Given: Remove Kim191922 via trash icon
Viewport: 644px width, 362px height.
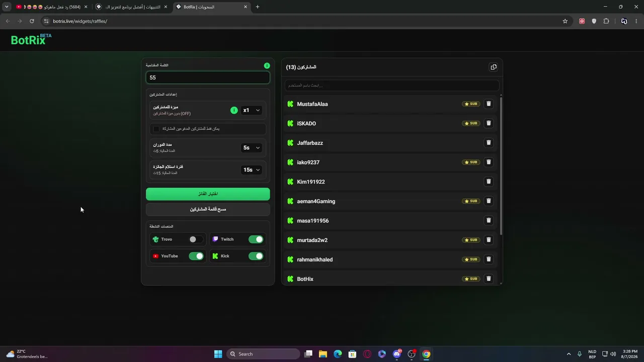Looking at the screenshot, I should pyautogui.click(x=488, y=182).
